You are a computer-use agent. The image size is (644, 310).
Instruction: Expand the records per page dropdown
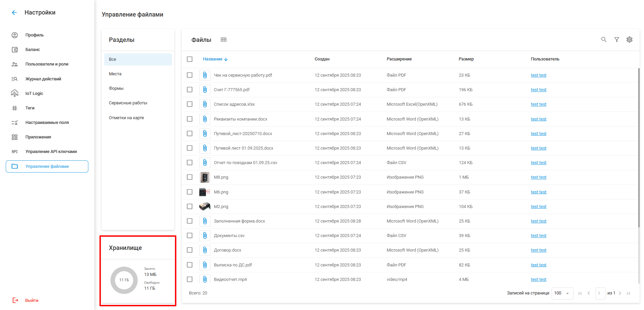point(567,293)
